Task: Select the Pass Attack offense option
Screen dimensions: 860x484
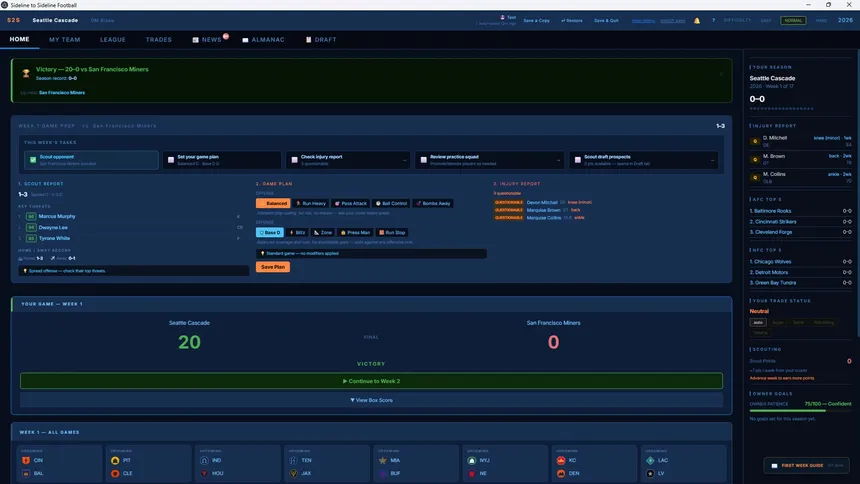Action: click(350, 203)
